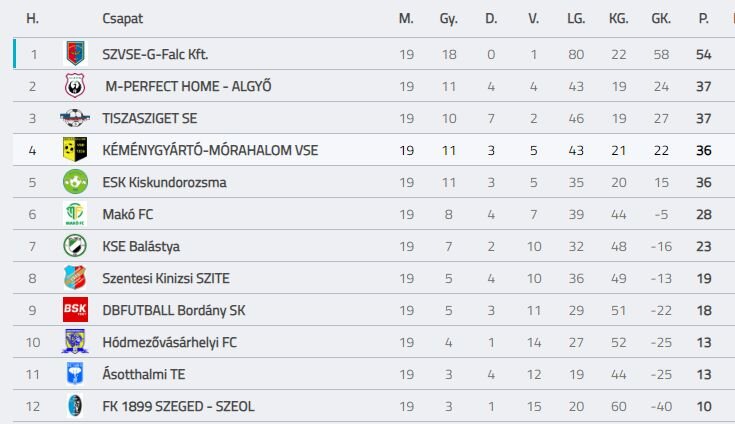Click the TISZASZIGET SE team logo
Image resolution: width=735 pixels, height=424 pixels.
[x=75, y=118]
